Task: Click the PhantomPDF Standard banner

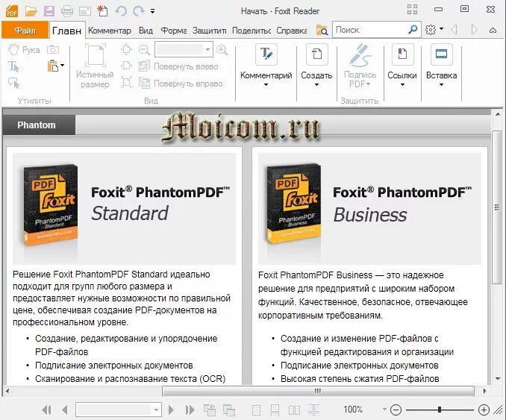Action: 124,209
